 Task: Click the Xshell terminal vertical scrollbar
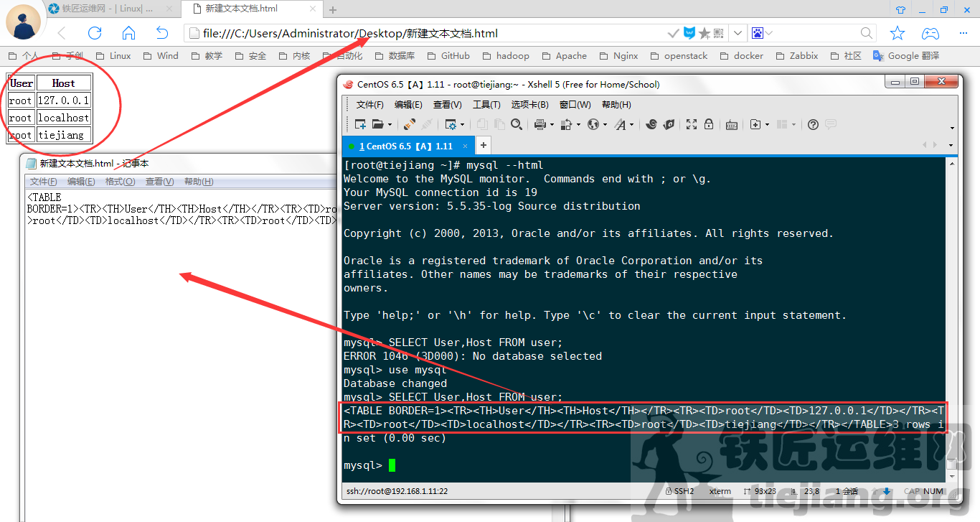[x=953, y=320]
